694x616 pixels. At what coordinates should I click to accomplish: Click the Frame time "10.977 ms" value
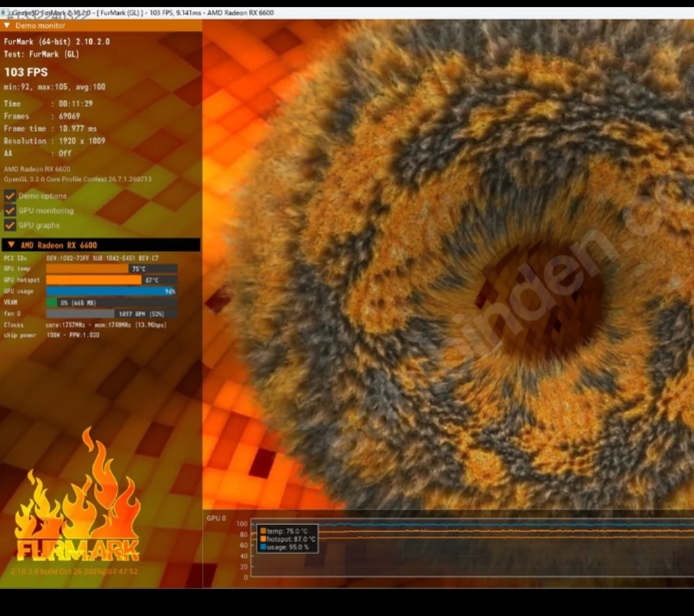point(78,128)
